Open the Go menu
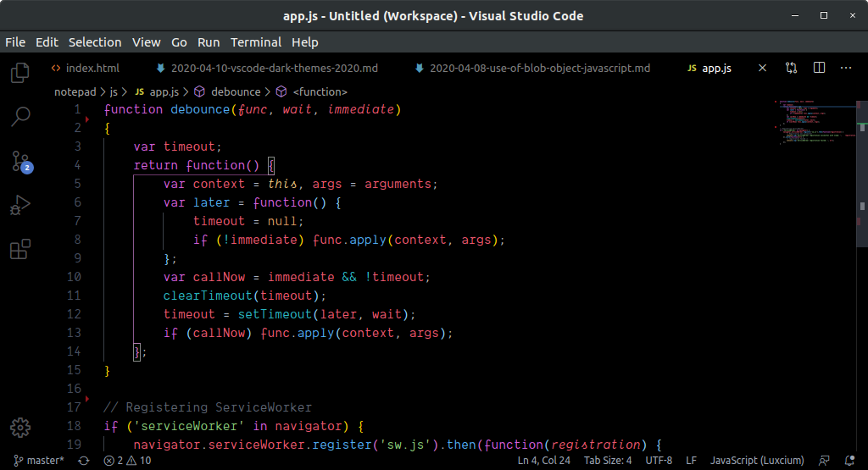The width and height of the screenshot is (868, 470). pyautogui.click(x=179, y=42)
